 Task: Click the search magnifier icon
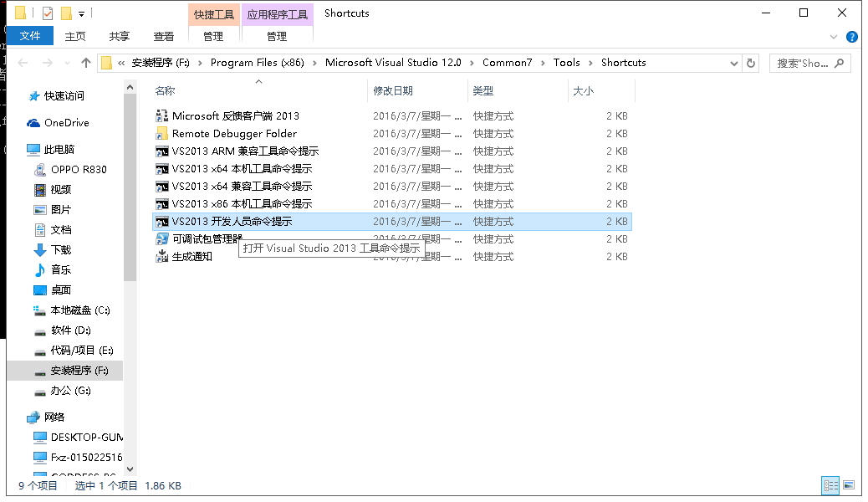840,63
